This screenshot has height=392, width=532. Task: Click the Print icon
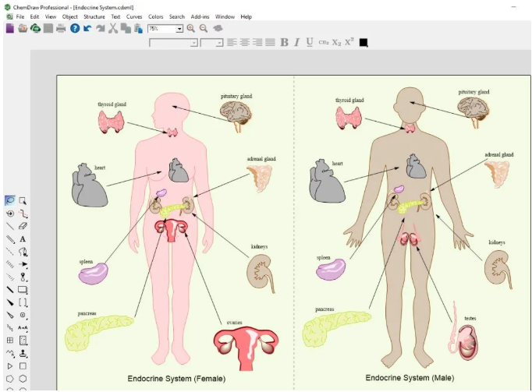[x=61, y=28]
